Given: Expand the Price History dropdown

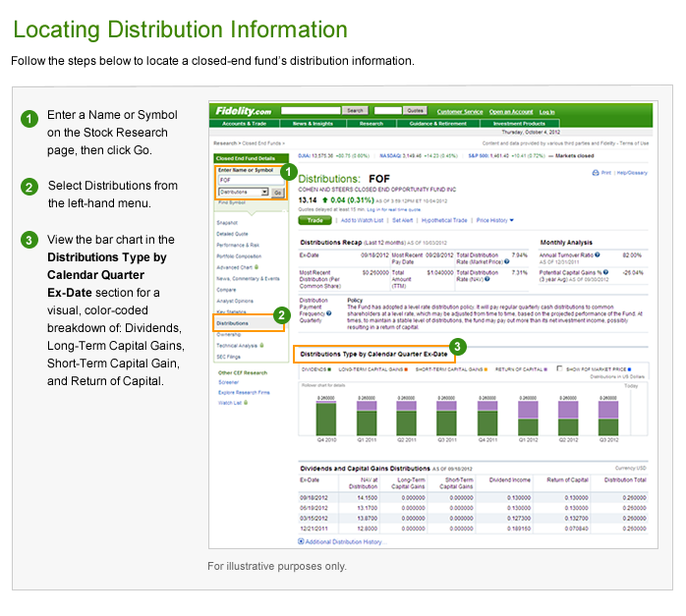Looking at the screenshot, I should (x=495, y=220).
